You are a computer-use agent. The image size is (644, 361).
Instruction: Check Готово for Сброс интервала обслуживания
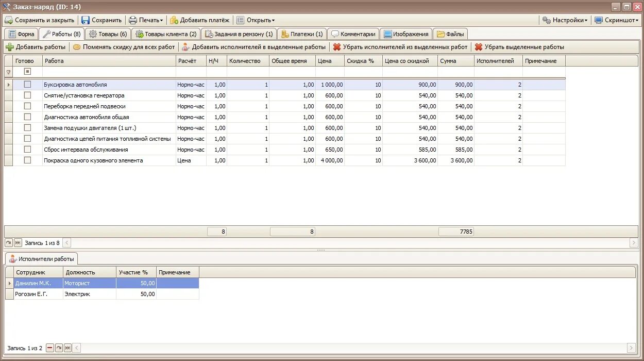(x=28, y=149)
